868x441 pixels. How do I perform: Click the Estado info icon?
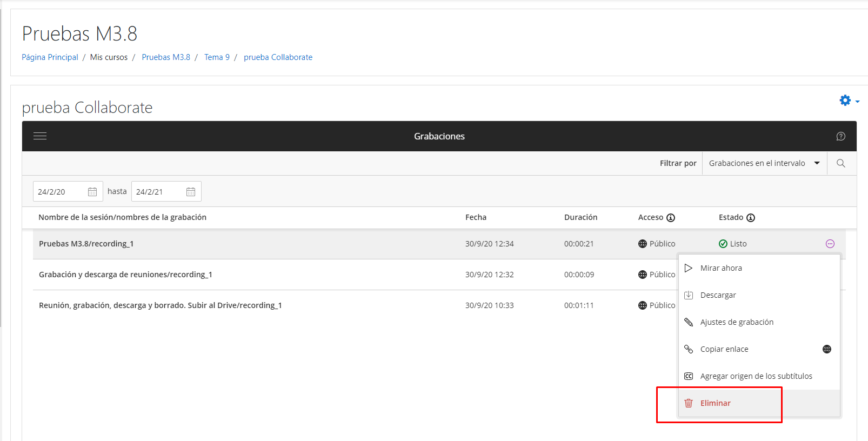[751, 218]
